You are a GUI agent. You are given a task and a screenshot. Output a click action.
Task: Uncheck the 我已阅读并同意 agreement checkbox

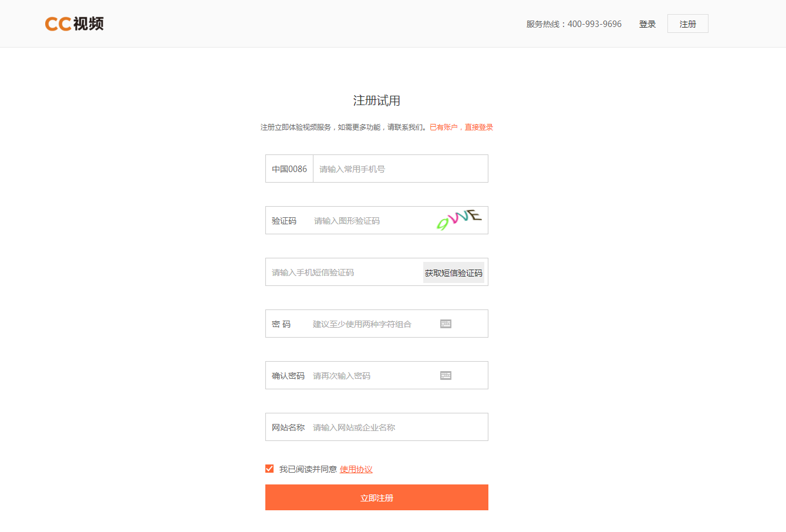(x=269, y=468)
